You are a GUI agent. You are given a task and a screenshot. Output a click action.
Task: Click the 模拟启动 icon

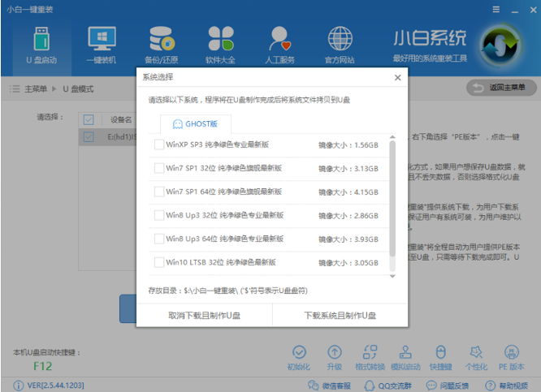coord(405,357)
